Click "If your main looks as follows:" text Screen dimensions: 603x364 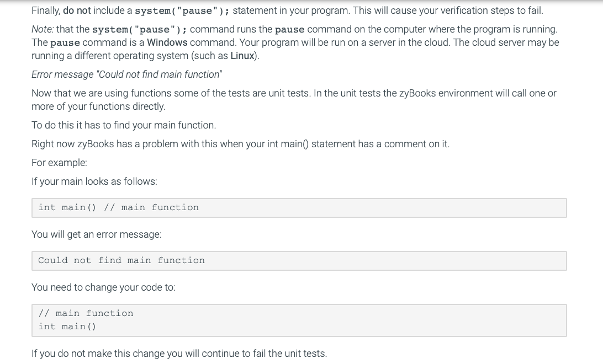point(94,181)
